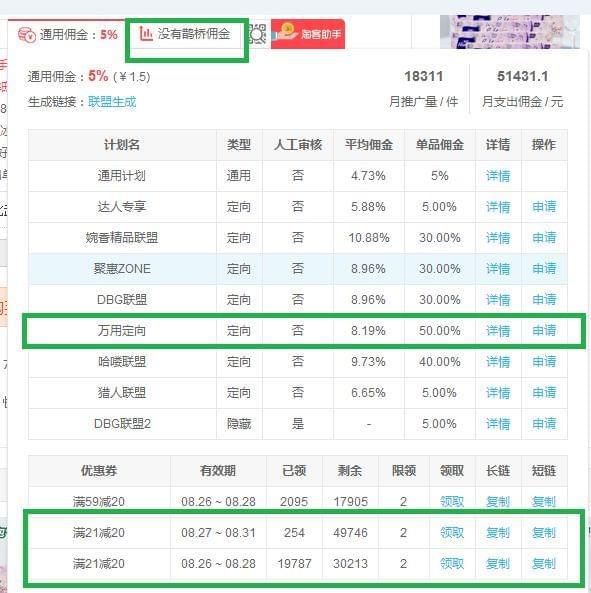Screen dimensions: 591x593
Task: Open 详情 for 哈喽联盟
Action: pos(498,362)
